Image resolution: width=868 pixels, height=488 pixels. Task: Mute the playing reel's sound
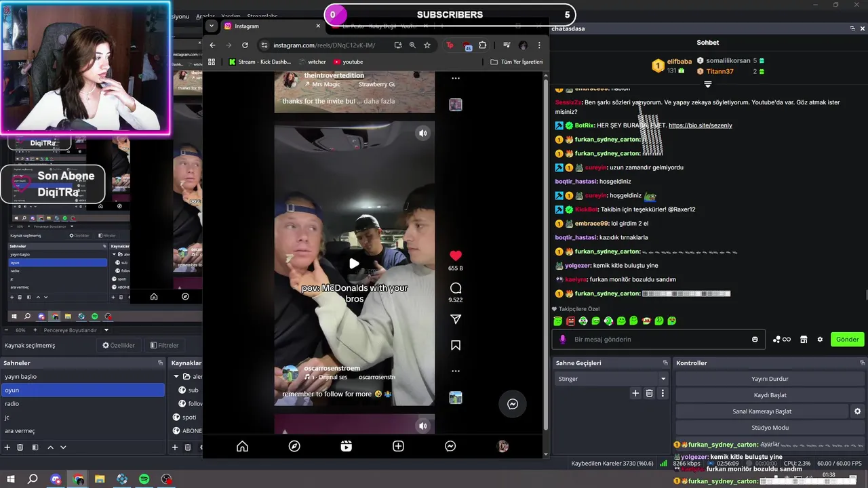(x=422, y=133)
